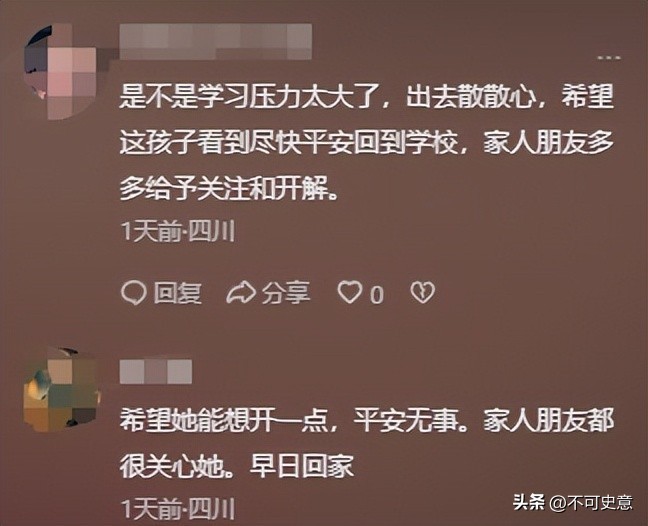
Task: Open the @不可史意 watermark account
Action: (x=591, y=502)
